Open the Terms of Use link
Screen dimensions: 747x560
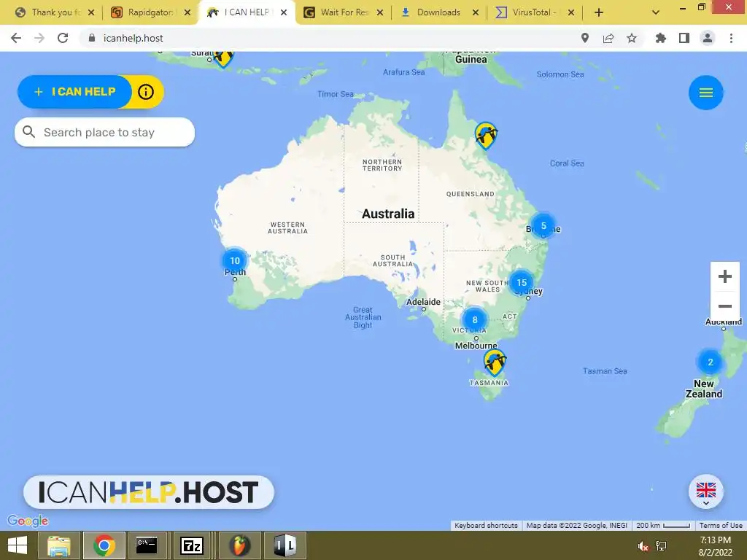721,525
